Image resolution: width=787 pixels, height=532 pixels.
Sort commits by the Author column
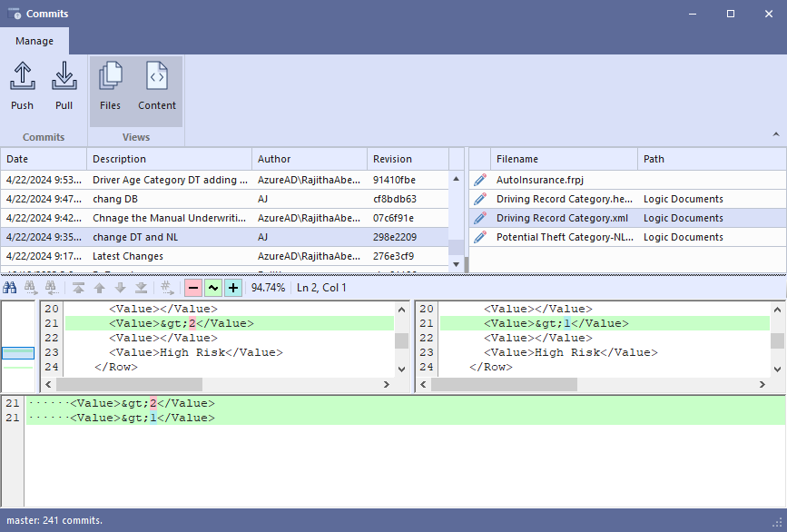click(310, 159)
